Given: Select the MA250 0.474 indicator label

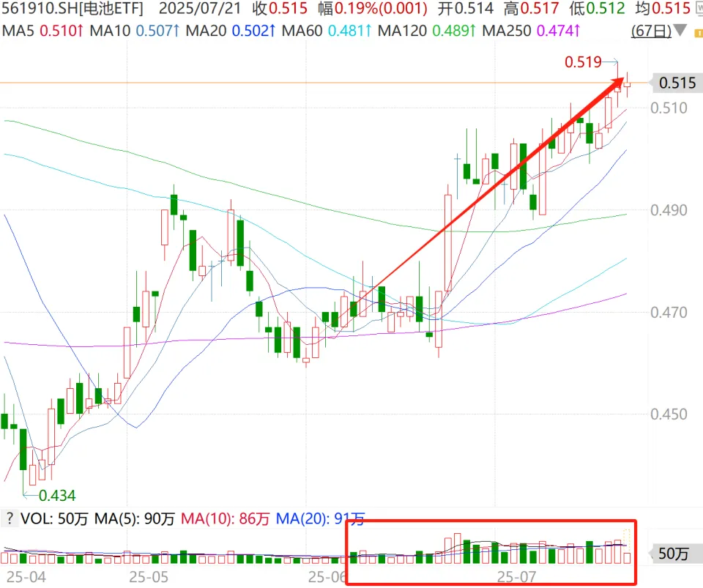Looking at the screenshot, I should (532, 31).
